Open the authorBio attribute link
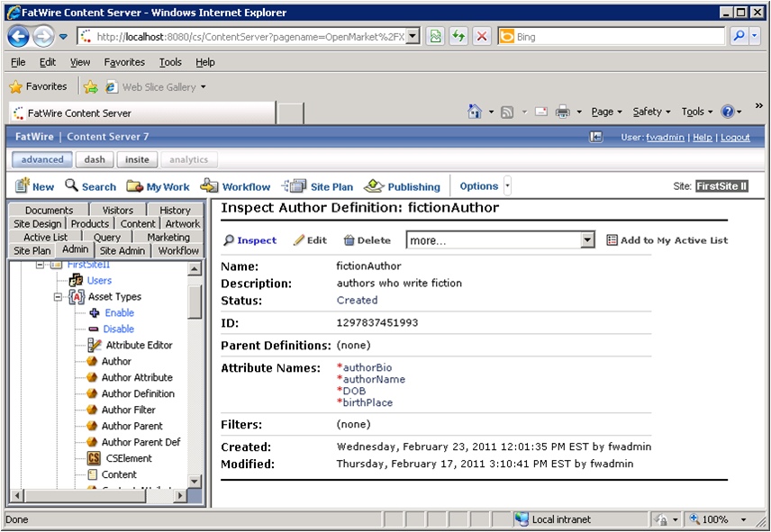 (367, 367)
